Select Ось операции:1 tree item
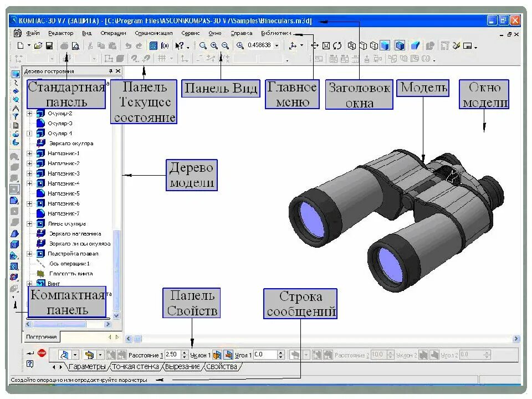 point(70,264)
